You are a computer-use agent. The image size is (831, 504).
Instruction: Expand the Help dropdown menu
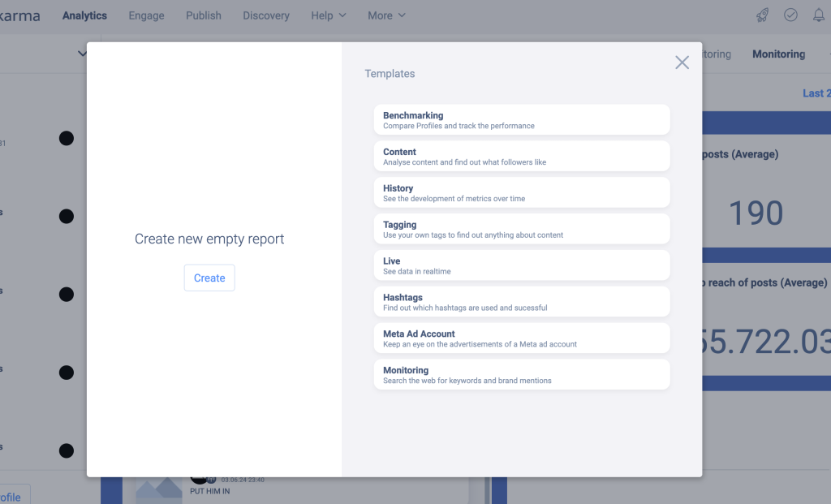point(329,15)
